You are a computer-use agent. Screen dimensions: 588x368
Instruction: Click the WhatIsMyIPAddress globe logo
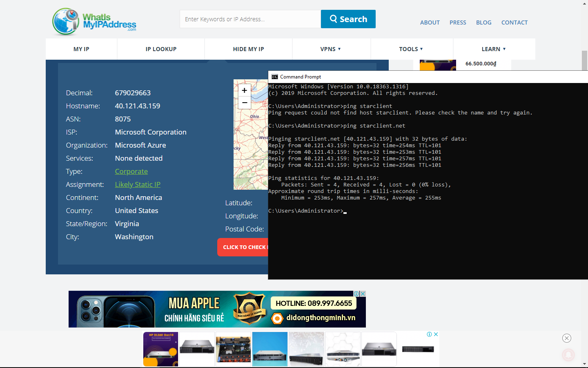pos(94,21)
